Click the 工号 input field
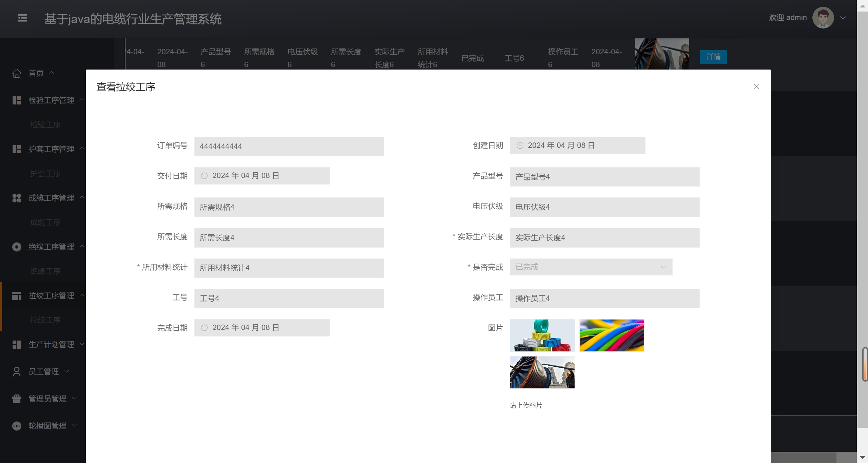Viewport: 868px width, 463px height. (289, 298)
